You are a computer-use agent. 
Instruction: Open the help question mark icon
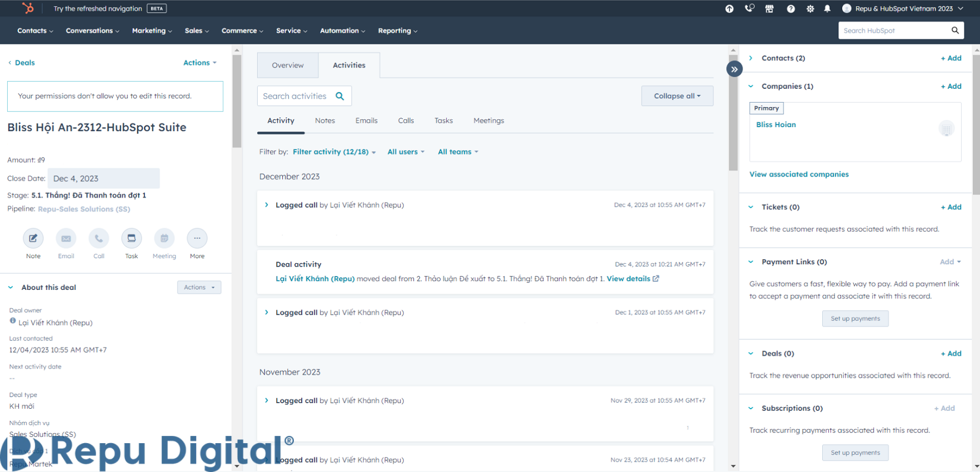pos(791,8)
